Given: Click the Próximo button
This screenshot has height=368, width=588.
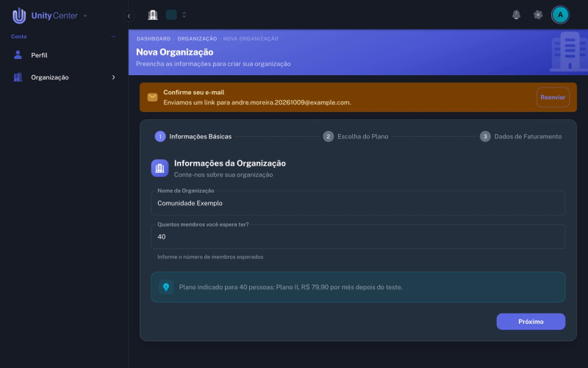Looking at the screenshot, I should (x=531, y=322).
